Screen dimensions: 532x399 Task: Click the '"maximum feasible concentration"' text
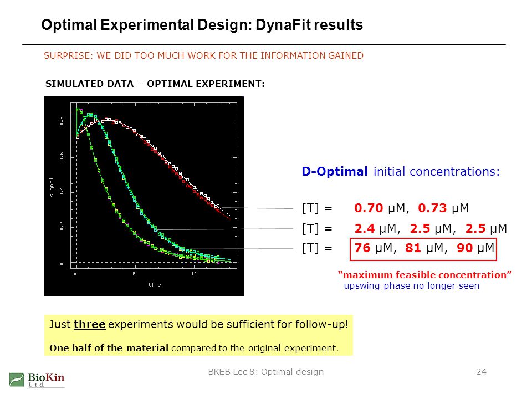425,275
